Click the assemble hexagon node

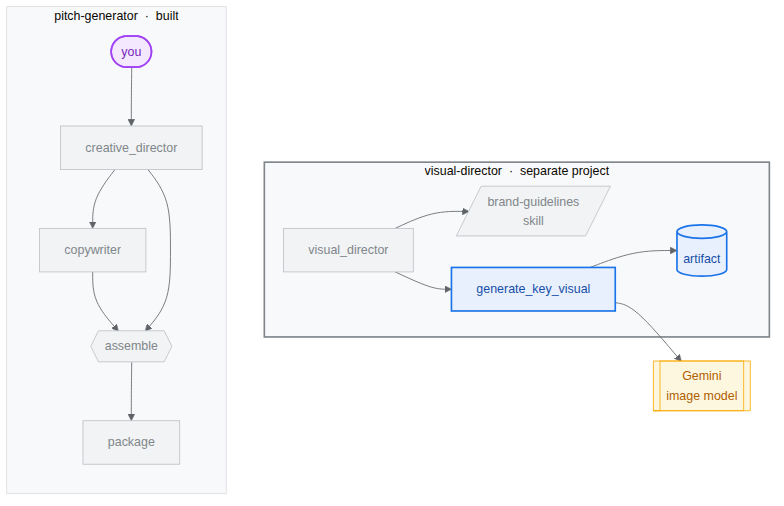131,346
